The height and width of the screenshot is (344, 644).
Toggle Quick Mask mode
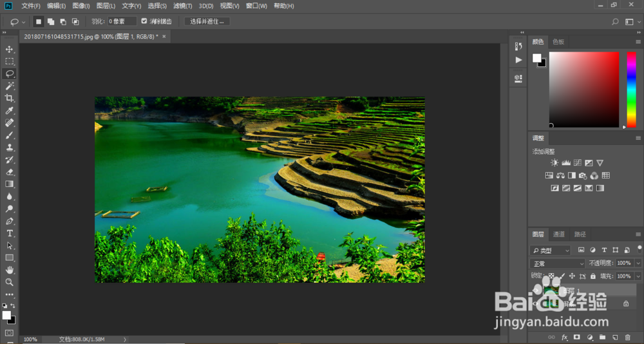[9, 333]
